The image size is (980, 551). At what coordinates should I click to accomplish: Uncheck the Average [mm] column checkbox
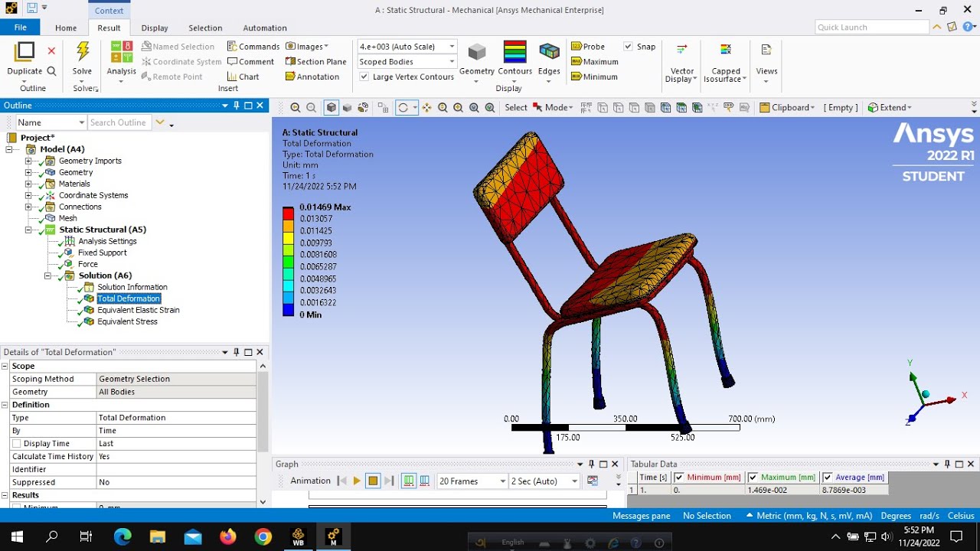pos(828,478)
